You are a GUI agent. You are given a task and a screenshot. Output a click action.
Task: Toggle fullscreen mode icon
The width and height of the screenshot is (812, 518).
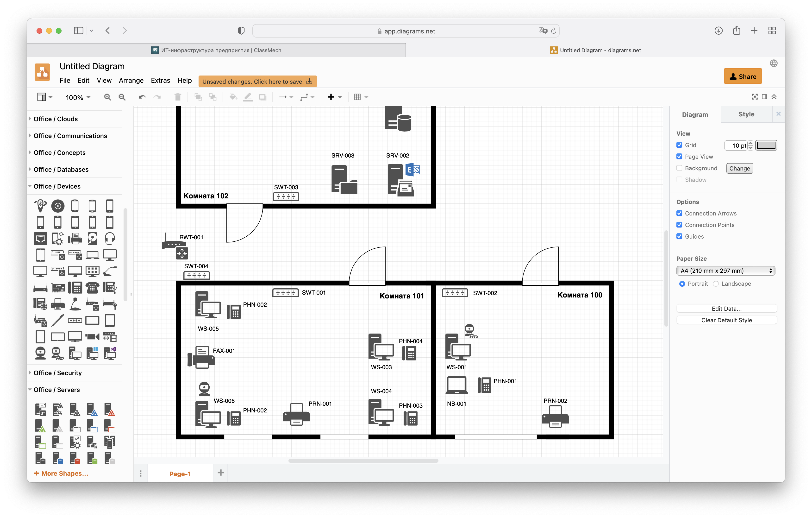pos(755,97)
